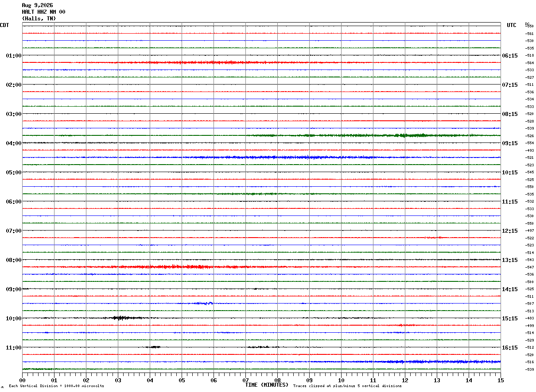Screen dimensions: 536x392
Task: Click the 11:00 CDT time label
Action: 14,348
